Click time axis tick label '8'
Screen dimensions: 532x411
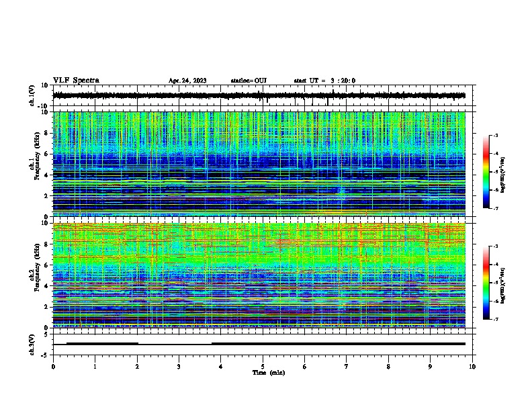coord(388,367)
